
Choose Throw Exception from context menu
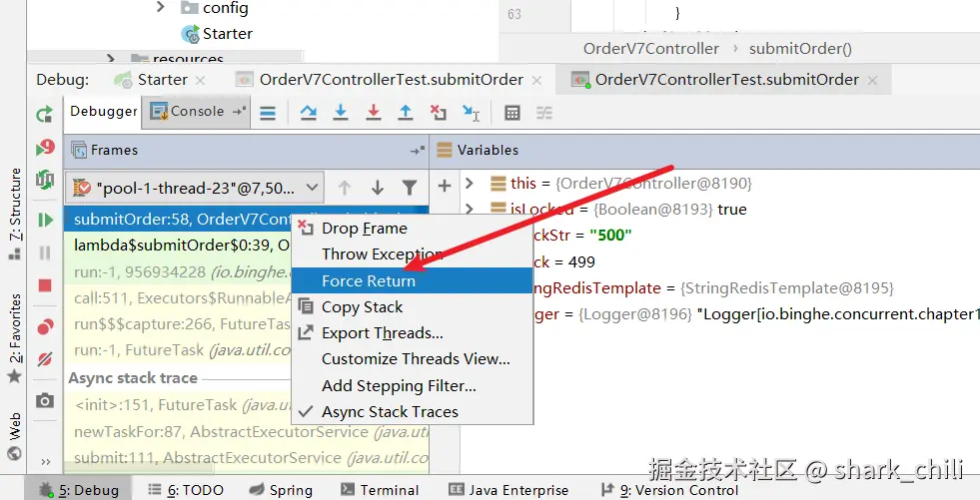click(413, 254)
